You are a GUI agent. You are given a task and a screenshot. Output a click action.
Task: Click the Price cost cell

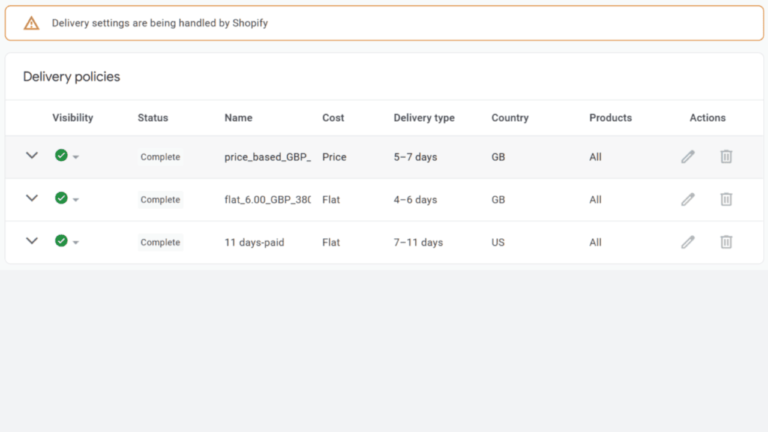[x=334, y=157]
